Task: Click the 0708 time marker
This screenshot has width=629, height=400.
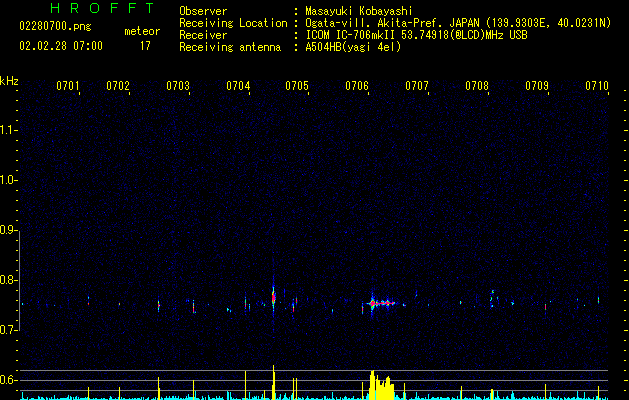Action: coord(477,86)
